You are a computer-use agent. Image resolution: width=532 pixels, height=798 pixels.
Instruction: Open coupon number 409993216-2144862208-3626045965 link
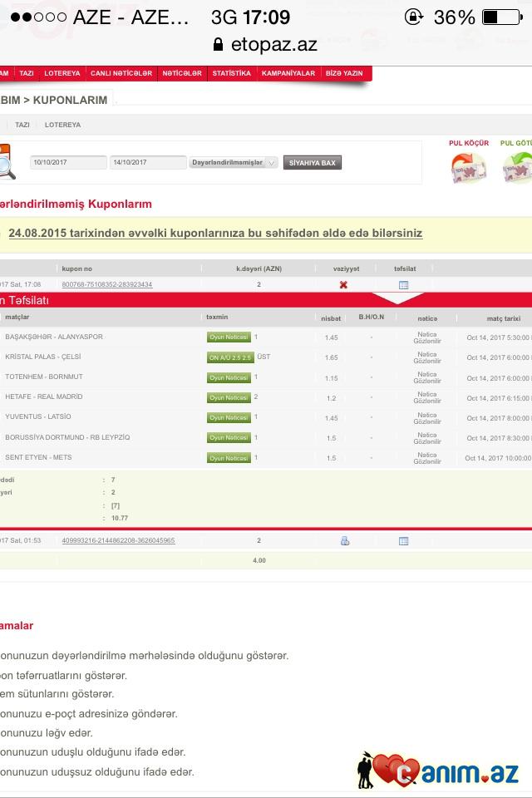coord(118,540)
